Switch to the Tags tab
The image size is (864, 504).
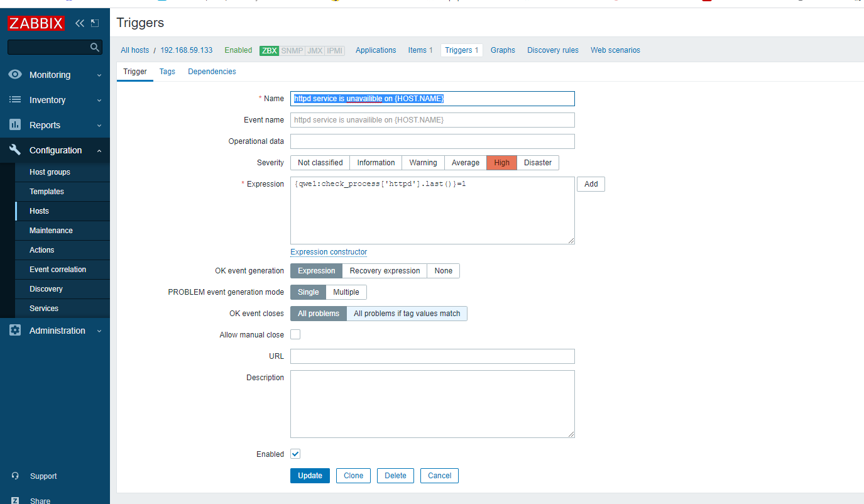click(x=167, y=72)
